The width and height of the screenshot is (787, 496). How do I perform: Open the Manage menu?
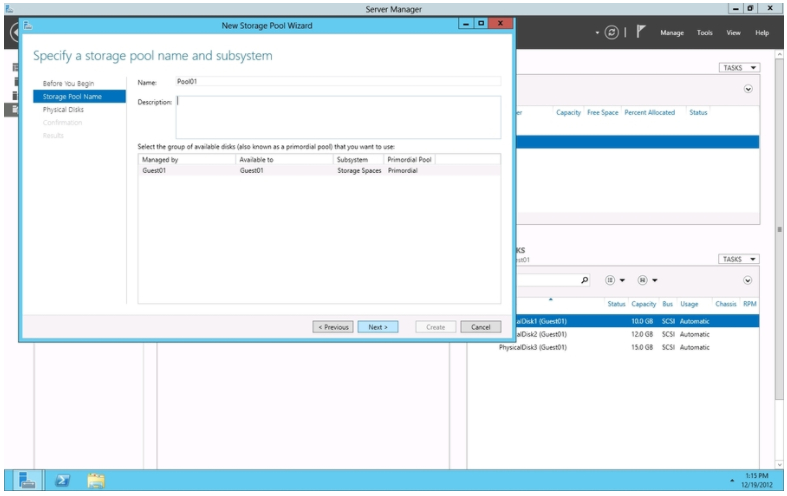[672, 33]
